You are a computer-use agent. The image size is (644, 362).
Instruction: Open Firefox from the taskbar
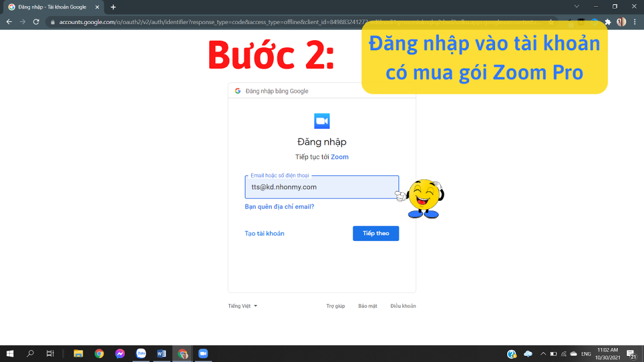(182, 353)
